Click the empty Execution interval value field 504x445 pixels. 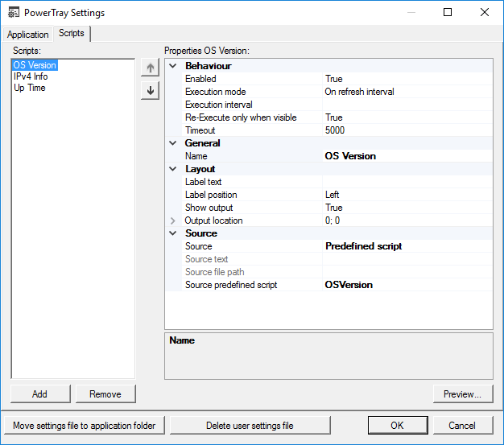click(407, 105)
